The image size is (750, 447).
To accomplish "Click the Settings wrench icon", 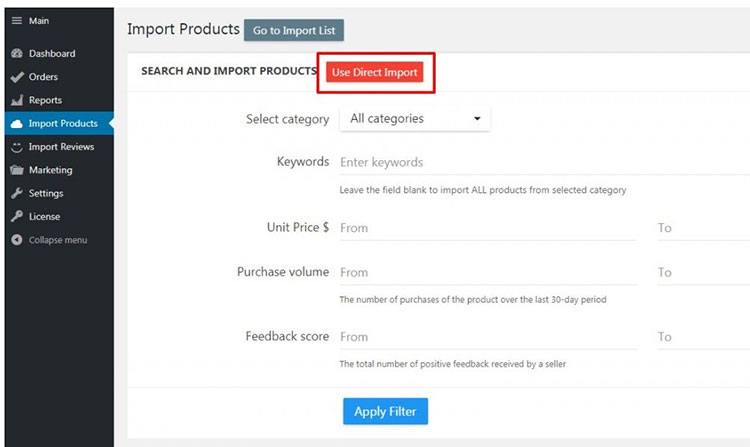I will pyautogui.click(x=16, y=193).
